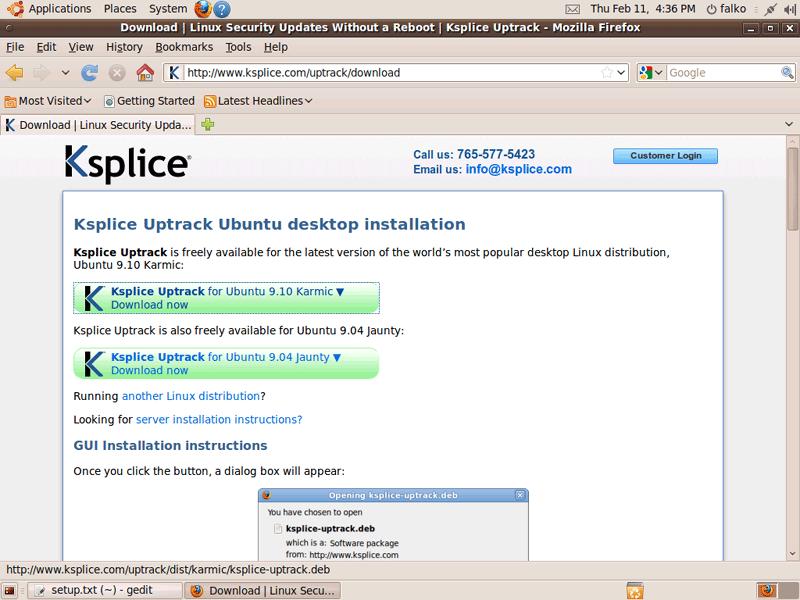Image resolution: width=800 pixels, height=600 pixels.
Task: Expand the Most Visited bookmarks dropdown
Action: pos(48,101)
